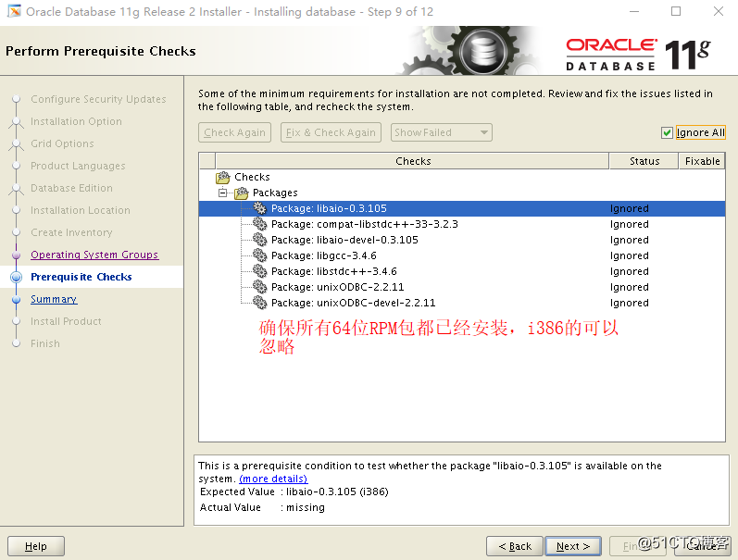Click the gear icon beside compat-libstdc++-33-3.2.3
The height and width of the screenshot is (560, 738).
260,224
